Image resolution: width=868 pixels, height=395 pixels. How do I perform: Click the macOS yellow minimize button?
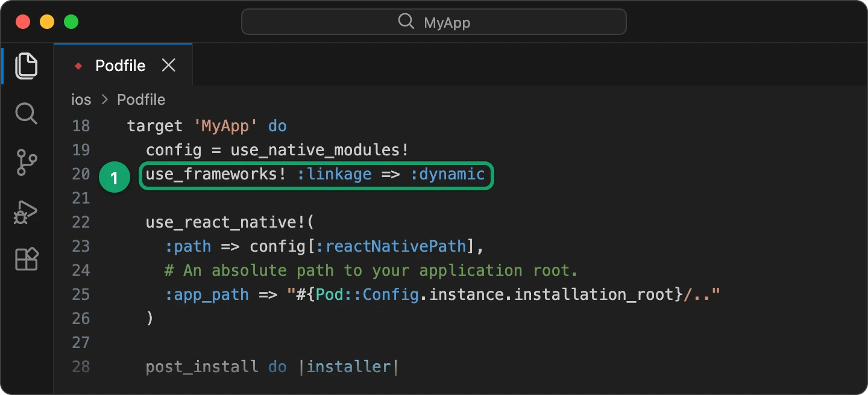click(47, 22)
